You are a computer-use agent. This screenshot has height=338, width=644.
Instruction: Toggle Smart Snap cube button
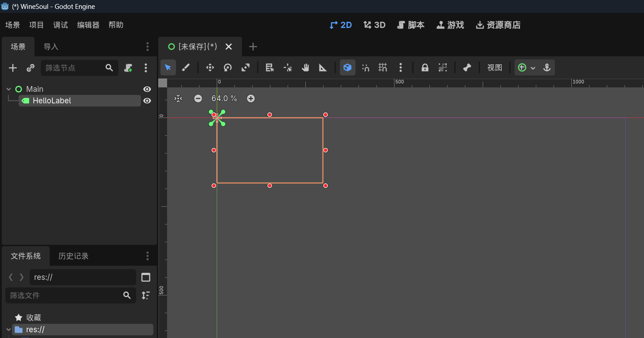coord(347,67)
